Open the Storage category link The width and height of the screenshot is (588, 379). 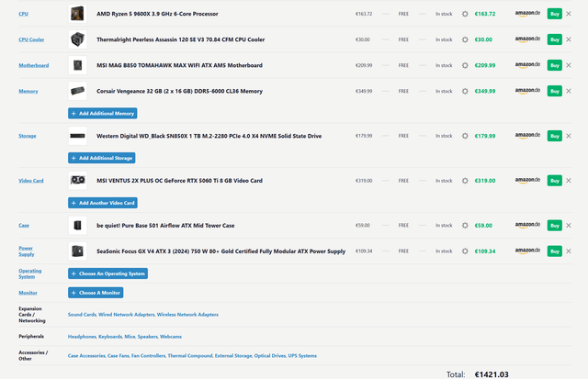(28, 136)
